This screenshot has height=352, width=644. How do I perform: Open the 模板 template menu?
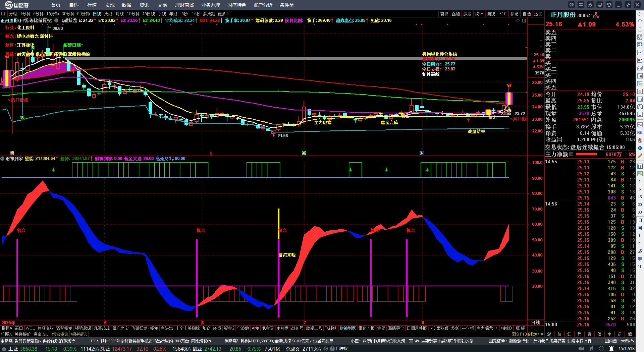520,328
